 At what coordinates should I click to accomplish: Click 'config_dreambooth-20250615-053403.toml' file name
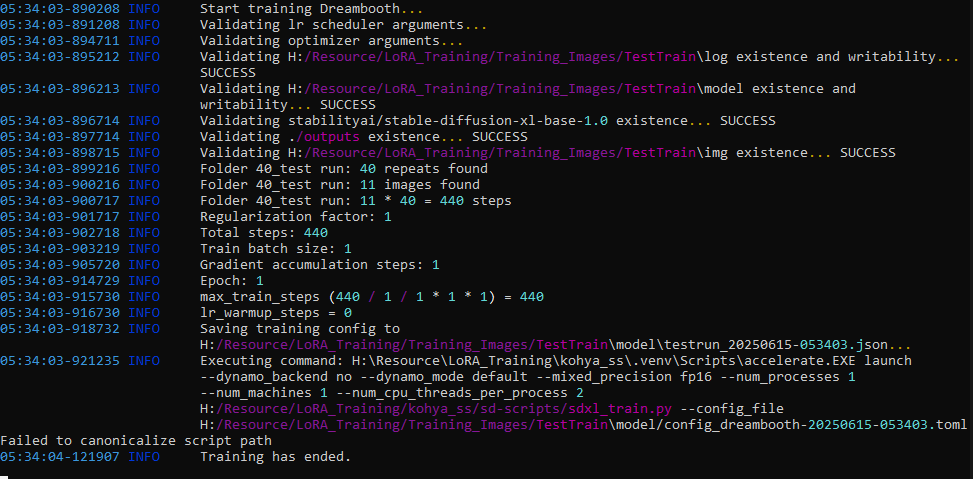pos(817,424)
